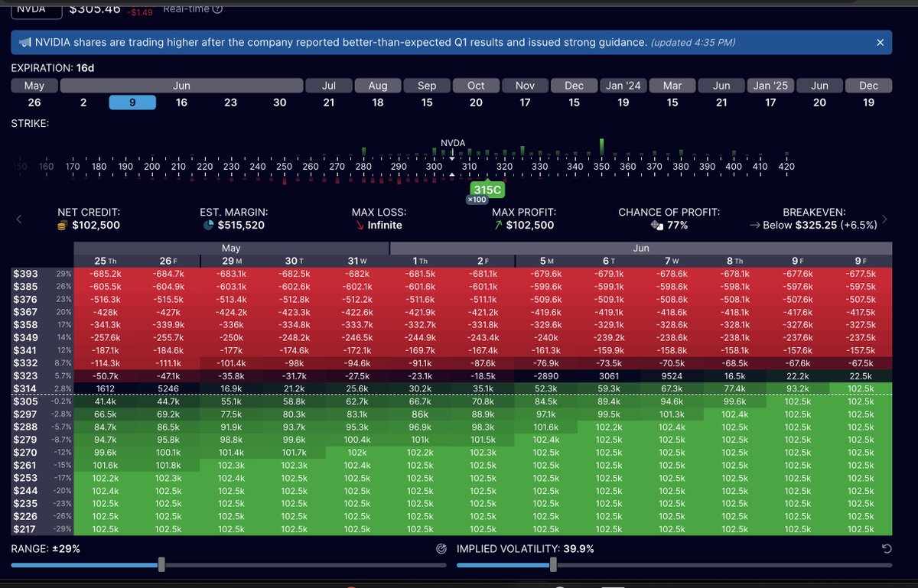Click strike 350 on the strike ruler
The image size is (918, 588).
[601, 166]
